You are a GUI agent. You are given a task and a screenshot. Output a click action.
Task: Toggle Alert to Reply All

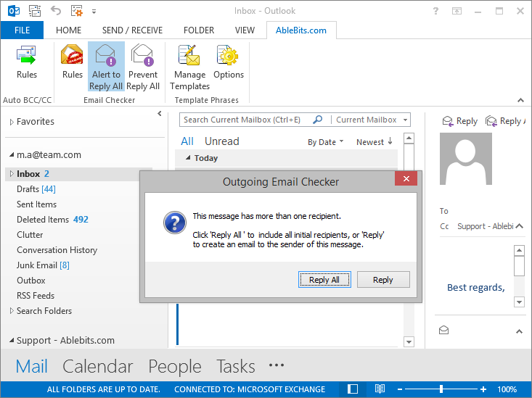pyautogui.click(x=106, y=67)
